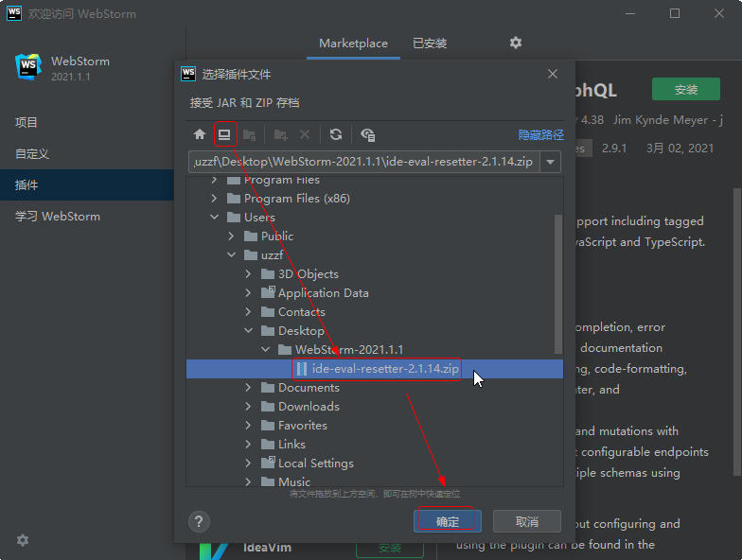This screenshot has width=742, height=560.
Task: Click the delete (X) toolbar icon
Action: [305, 134]
